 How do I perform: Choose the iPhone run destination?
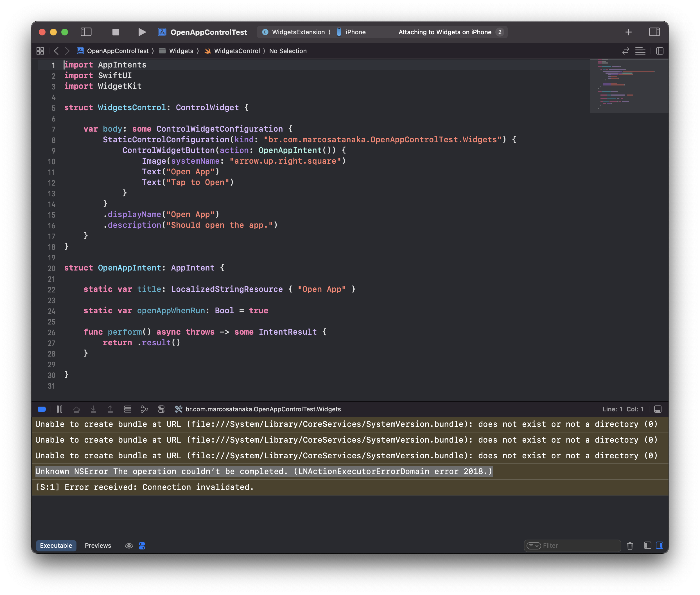tap(355, 32)
